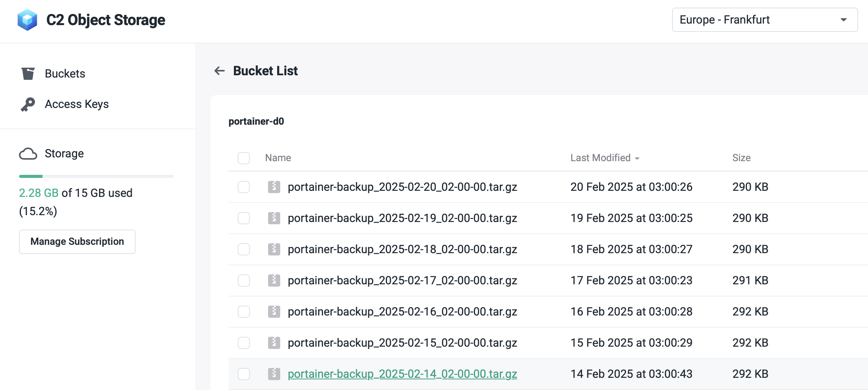Check the box for portainer-backup_2025-02-14 file
Viewport: 868px width, 390px height.
pyautogui.click(x=244, y=374)
